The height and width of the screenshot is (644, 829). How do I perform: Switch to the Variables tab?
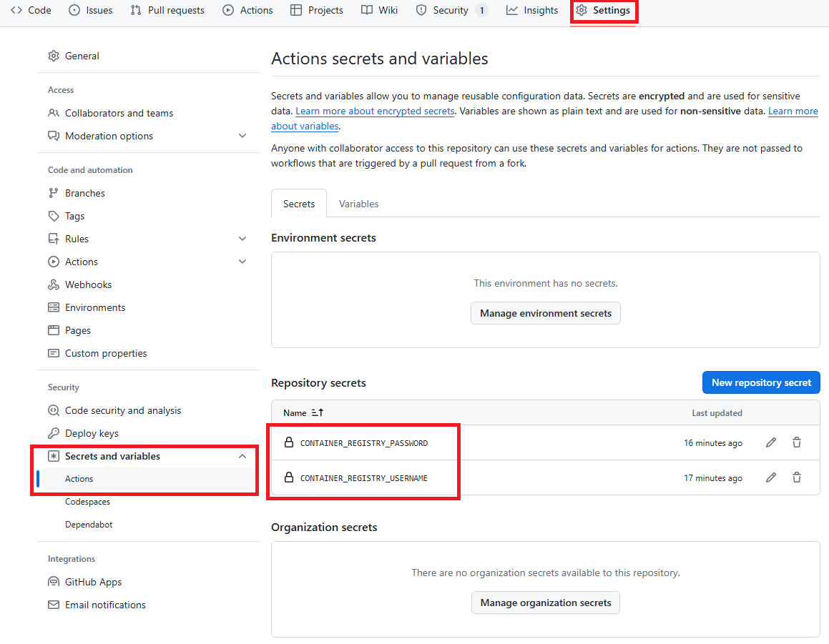coord(358,204)
